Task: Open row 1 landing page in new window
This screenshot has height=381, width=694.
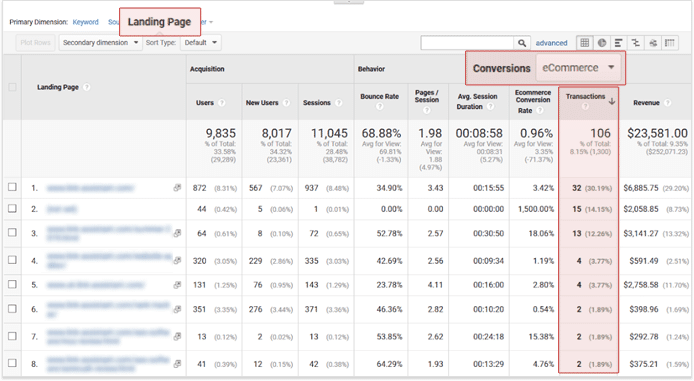Action: click(177, 188)
